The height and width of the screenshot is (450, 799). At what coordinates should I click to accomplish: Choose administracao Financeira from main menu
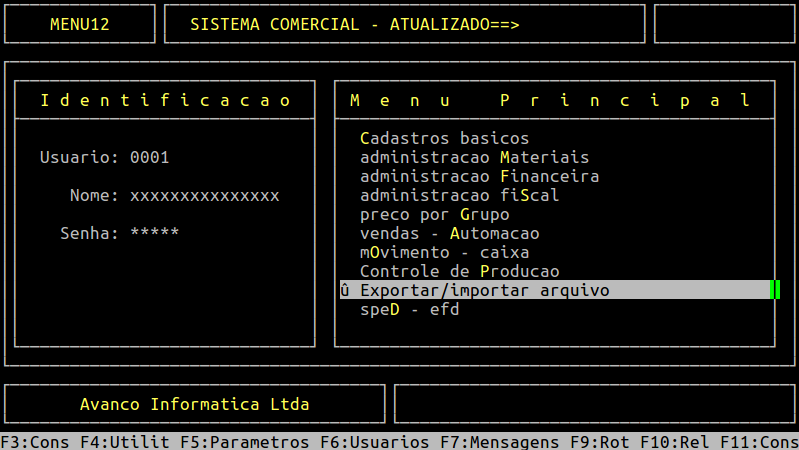(x=479, y=176)
